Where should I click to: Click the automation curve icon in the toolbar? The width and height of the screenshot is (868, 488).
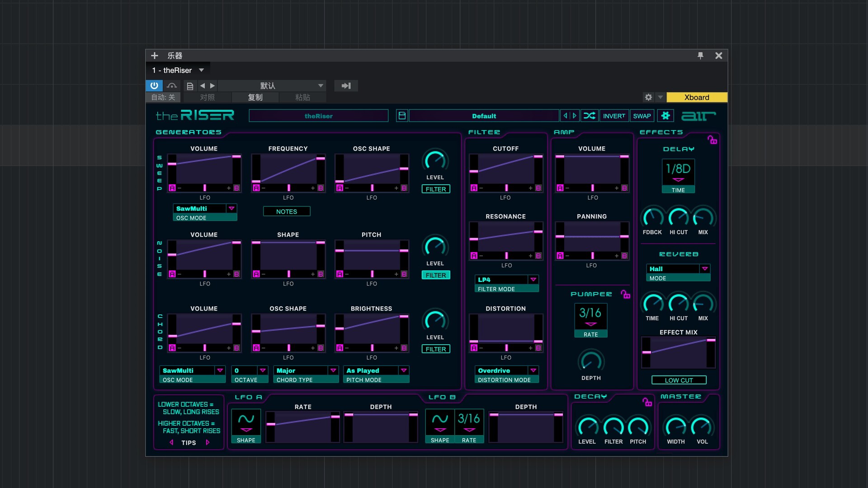[x=172, y=86]
